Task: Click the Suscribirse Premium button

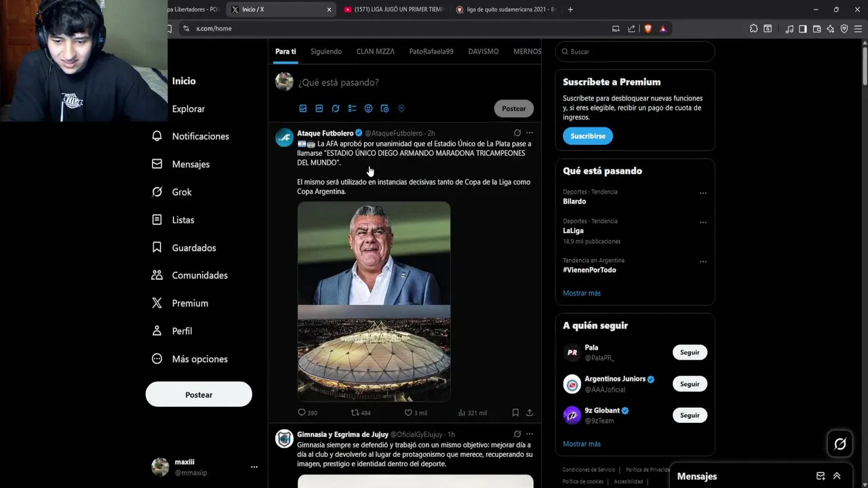Action: (x=588, y=136)
